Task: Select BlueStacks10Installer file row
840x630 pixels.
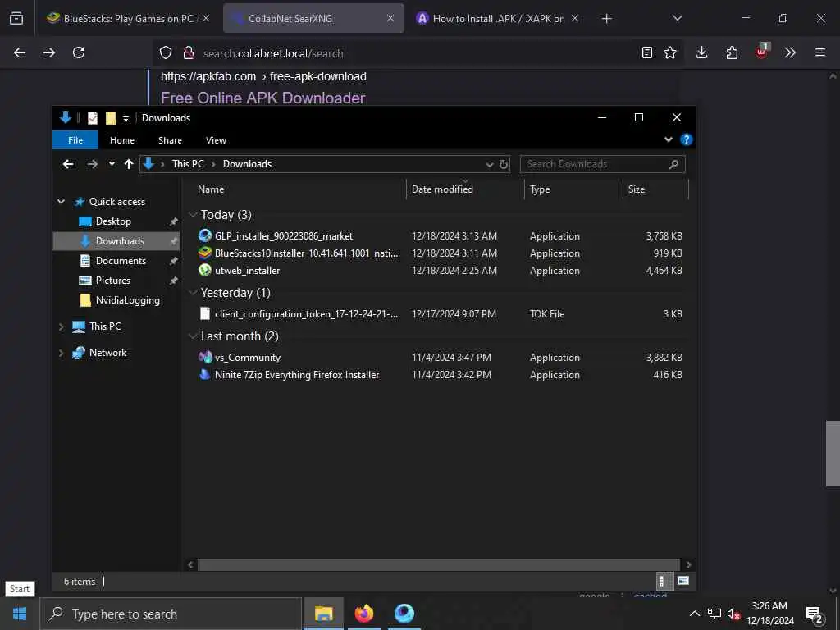Action: pos(440,253)
